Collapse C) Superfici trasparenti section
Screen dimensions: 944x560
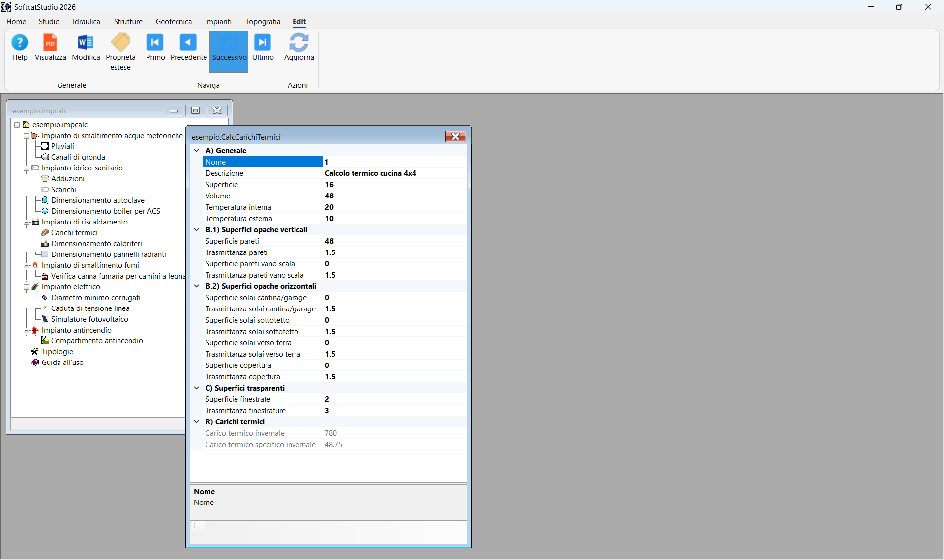click(x=197, y=388)
